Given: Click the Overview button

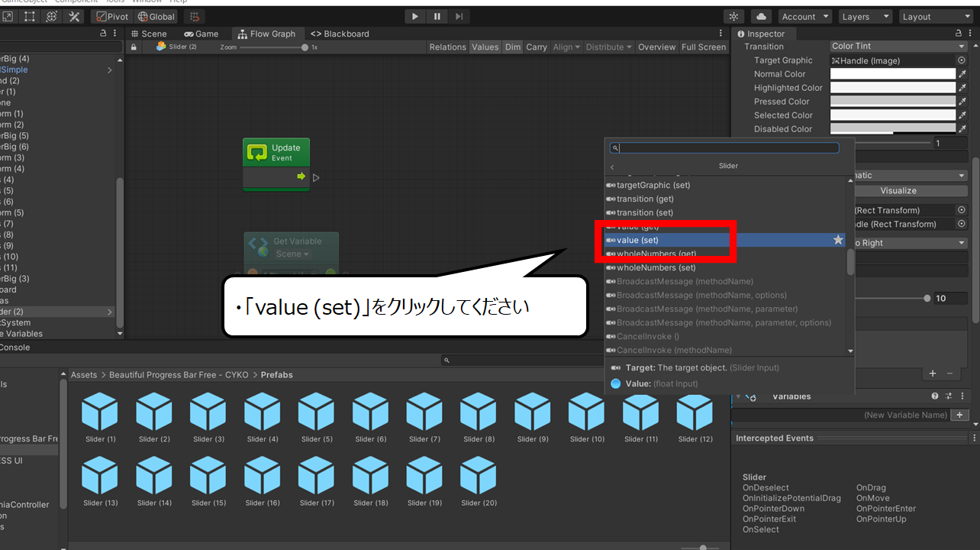Looking at the screenshot, I should pos(656,47).
